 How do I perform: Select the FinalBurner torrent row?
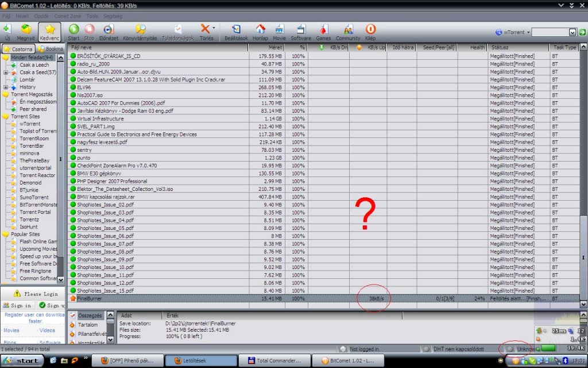tap(324, 298)
